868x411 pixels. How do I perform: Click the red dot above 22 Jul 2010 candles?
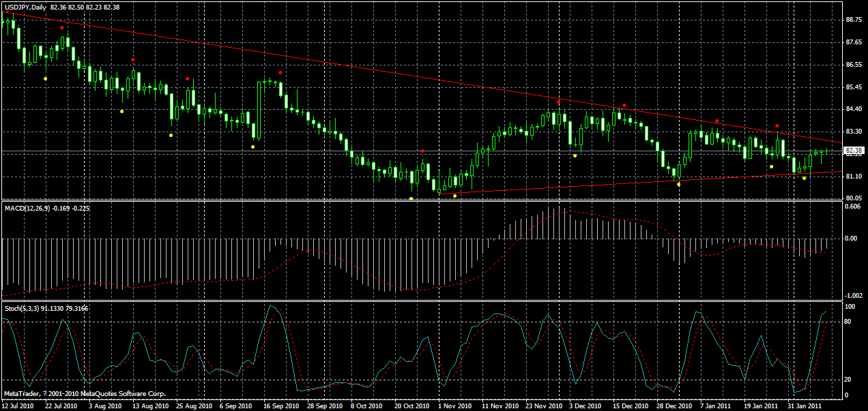click(x=61, y=27)
